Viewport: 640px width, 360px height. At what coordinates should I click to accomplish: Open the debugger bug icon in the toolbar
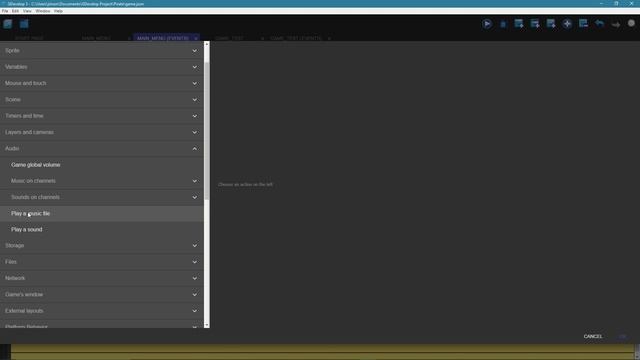click(x=503, y=24)
